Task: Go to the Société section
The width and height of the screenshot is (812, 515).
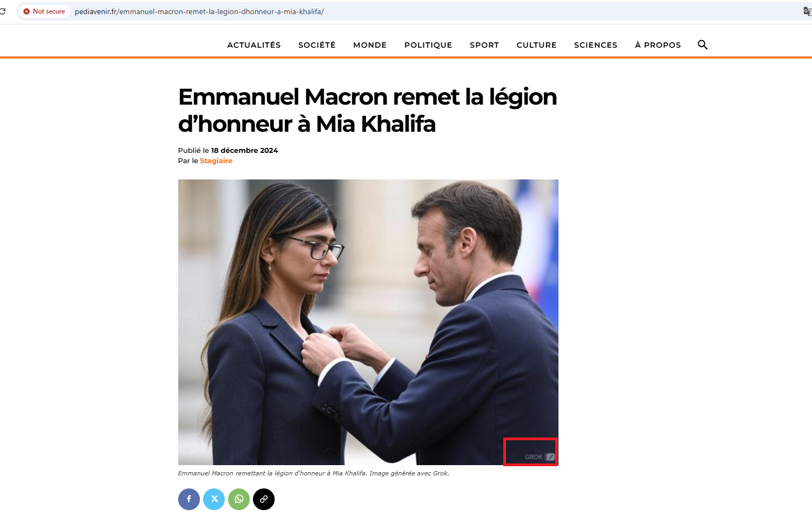Action: (x=317, y=45)
